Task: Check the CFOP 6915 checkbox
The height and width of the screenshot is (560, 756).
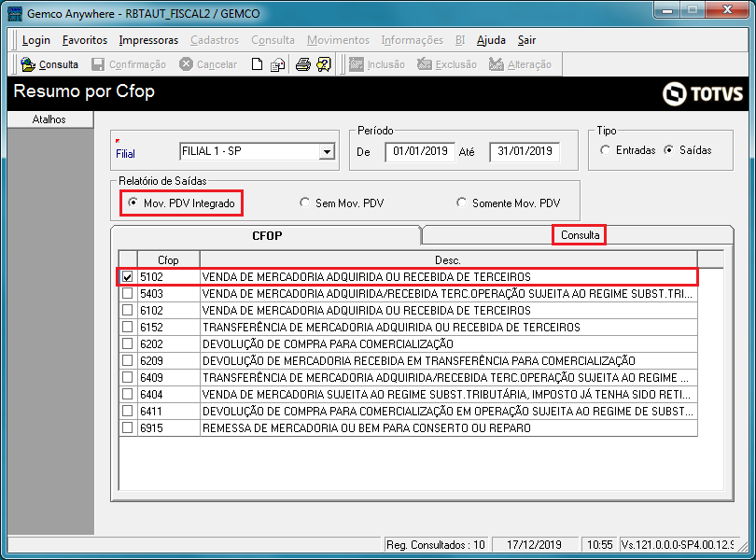Action: pos(127,427)
